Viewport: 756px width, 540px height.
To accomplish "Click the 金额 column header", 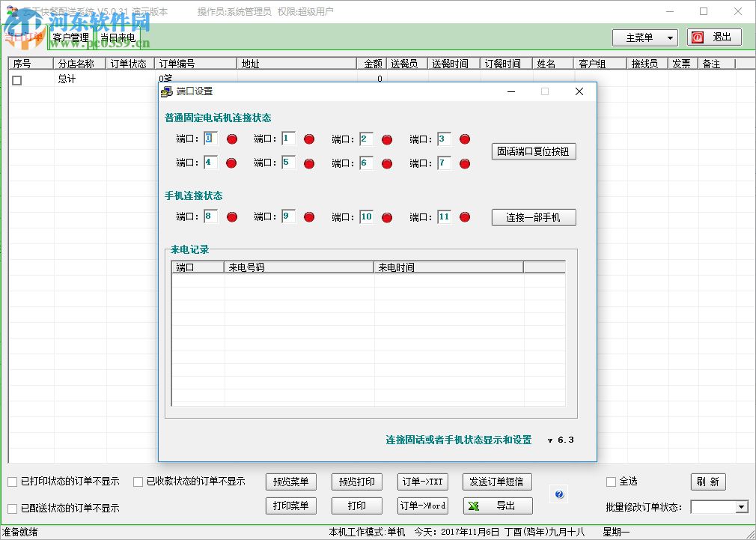I will [372, 64].
